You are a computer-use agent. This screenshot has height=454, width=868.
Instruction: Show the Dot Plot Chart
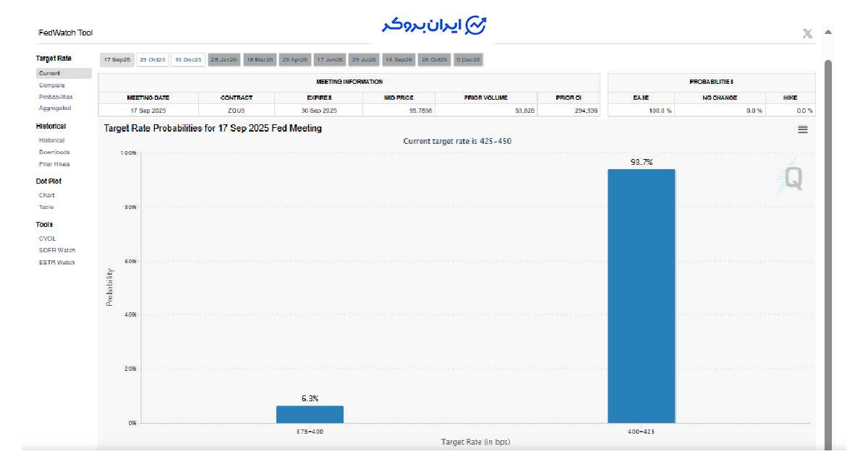46,195
